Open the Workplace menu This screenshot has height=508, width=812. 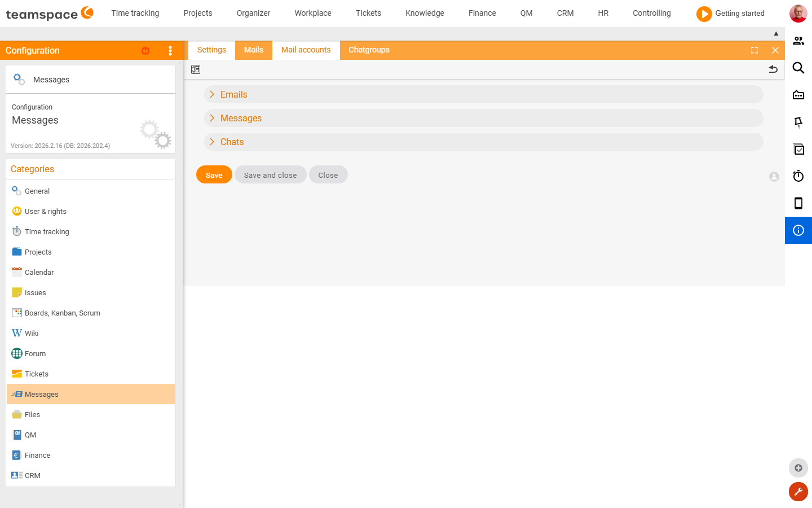(313, 13)
